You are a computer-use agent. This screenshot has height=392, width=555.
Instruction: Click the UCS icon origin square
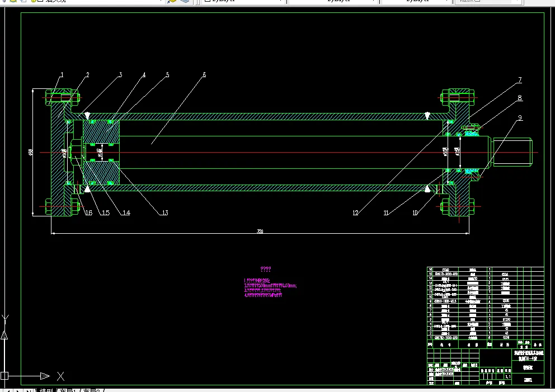(4, 376)
